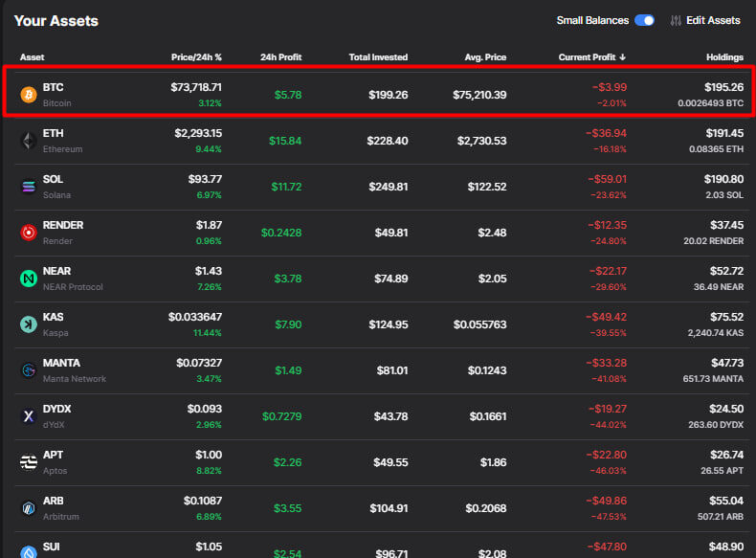Image resolution: width=756 pixels, height=558 pixels.
Task: Click the Kaspa coin icon
Action: click(29, 324)
